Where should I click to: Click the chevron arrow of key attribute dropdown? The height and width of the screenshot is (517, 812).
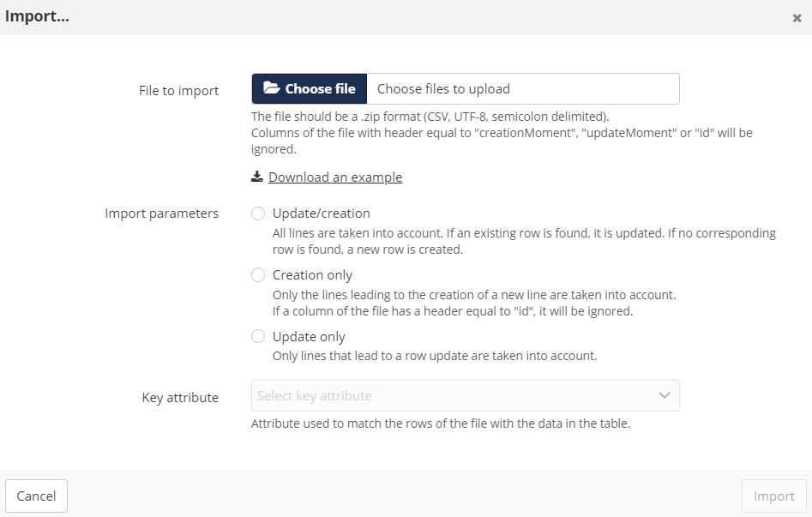664,395
